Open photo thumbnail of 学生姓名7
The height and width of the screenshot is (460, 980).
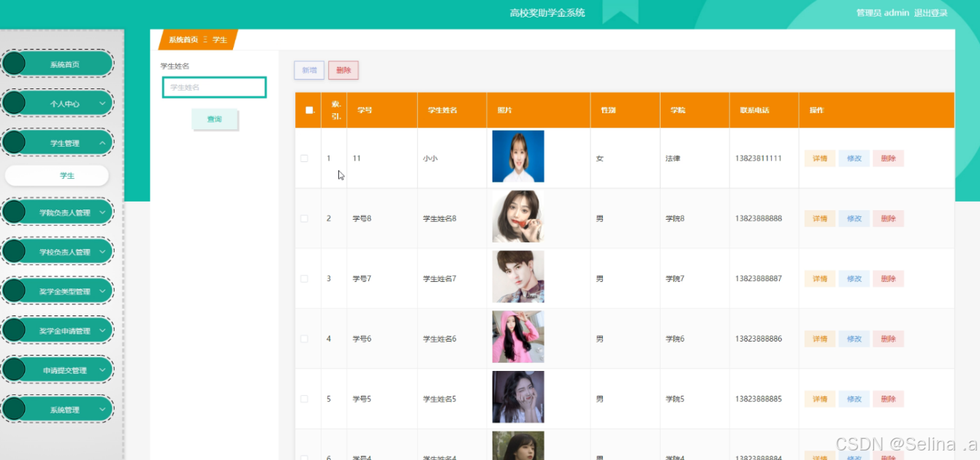pyautogui.click(x=518, y=277)
